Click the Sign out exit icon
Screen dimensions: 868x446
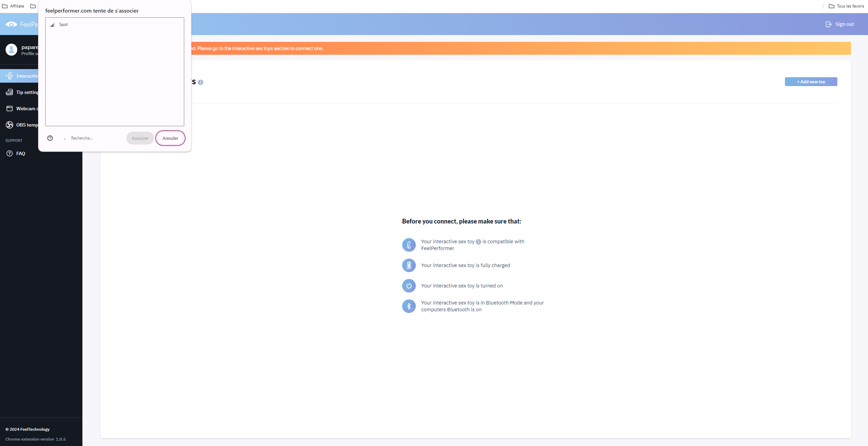(x=828, y=24)
